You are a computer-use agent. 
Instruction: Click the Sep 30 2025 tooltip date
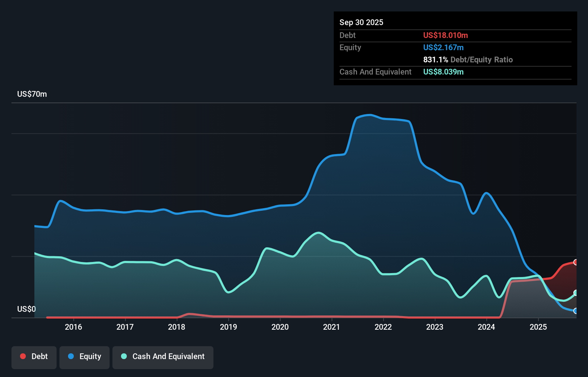click(x=361, y=22)
